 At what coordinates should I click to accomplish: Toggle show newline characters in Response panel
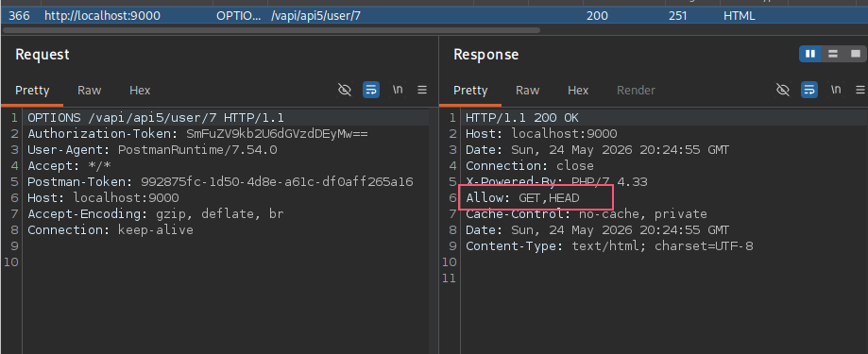pos(836,90)
